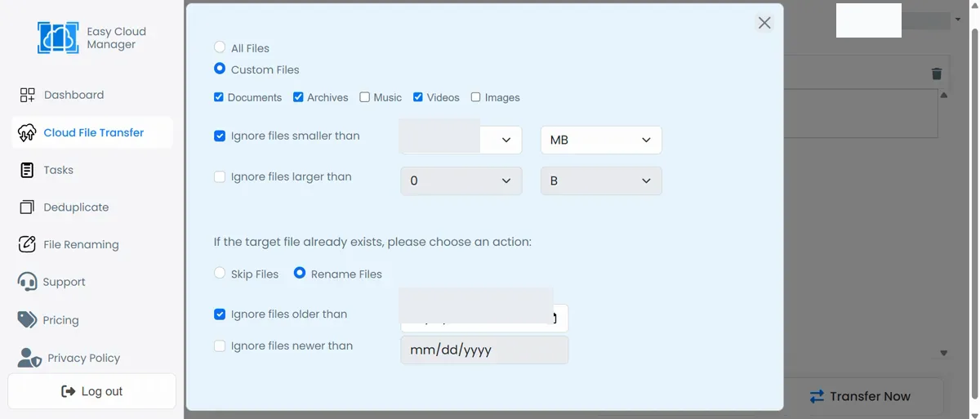Click the trash delete icon

tap(937, 74)
